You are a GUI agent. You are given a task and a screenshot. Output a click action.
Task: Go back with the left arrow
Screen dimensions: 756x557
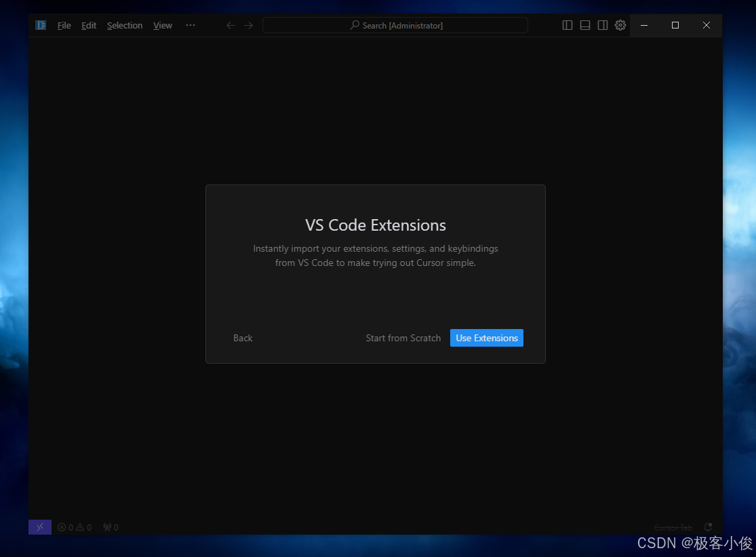click(231, 25)
